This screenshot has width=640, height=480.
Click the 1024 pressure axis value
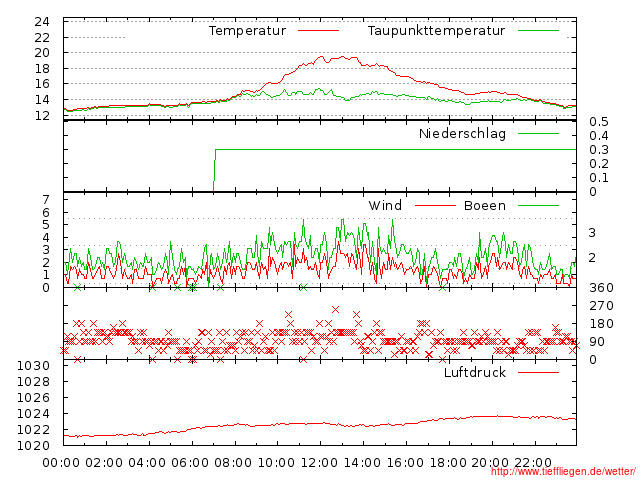33,413
